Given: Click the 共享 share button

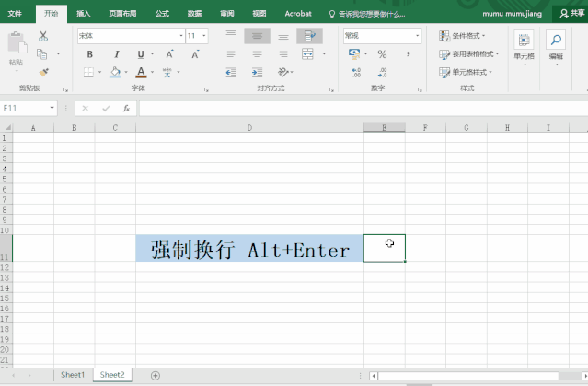Looking at the screenshot, I should pyautogui.click(x=571, y=14).
